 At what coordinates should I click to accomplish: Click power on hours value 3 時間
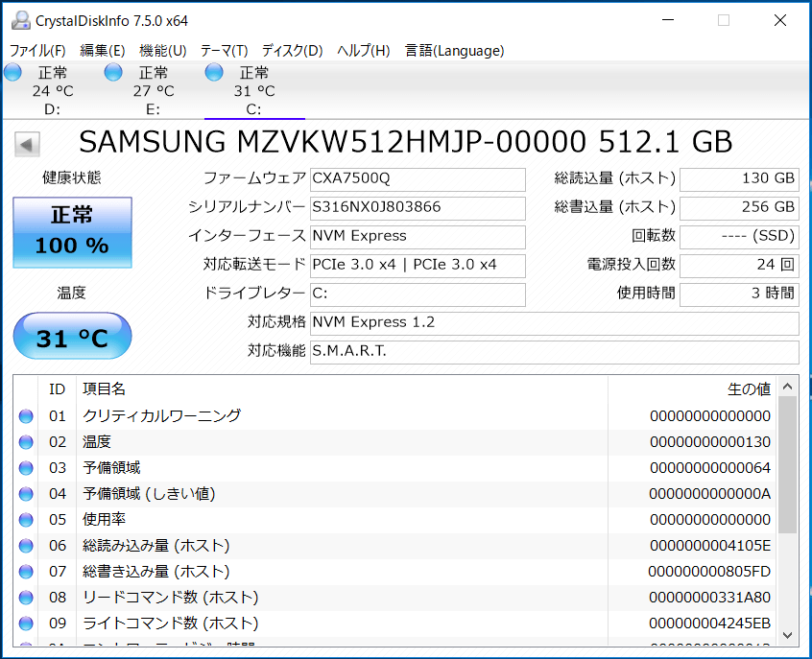click(739, 294)
